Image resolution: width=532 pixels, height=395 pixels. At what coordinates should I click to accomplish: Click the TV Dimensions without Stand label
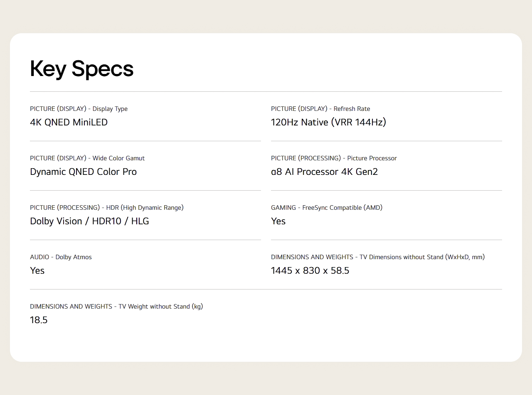377,257
